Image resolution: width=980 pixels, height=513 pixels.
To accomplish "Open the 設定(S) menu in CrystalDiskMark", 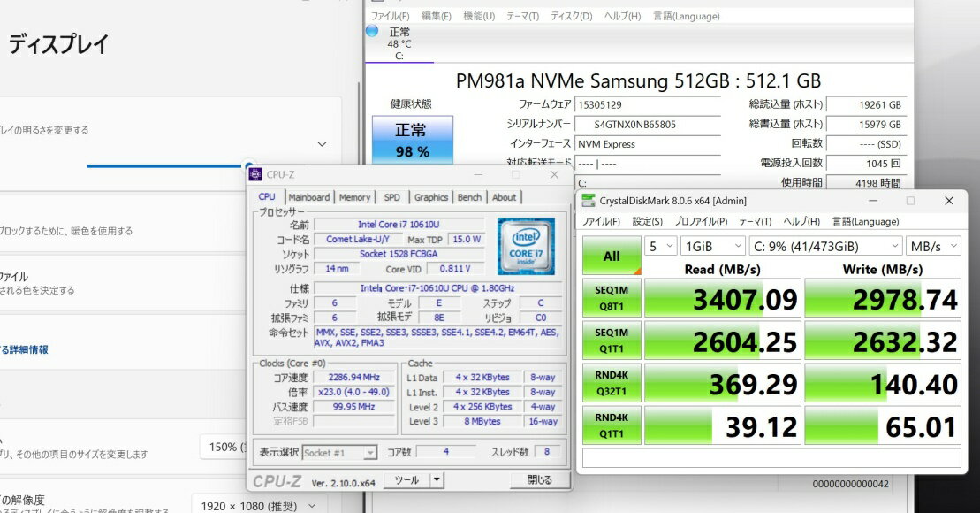I will 647,221.
